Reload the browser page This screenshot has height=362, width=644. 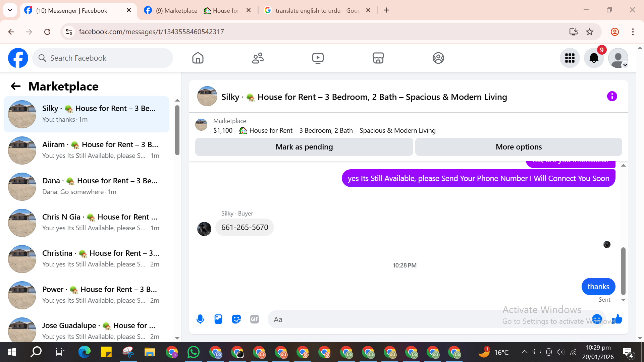pos(47,32)
